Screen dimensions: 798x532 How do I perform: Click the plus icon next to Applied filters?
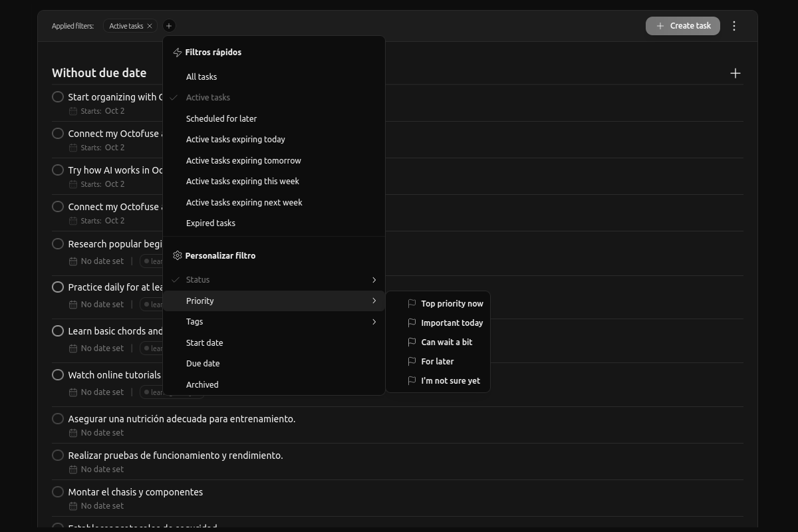169,25
